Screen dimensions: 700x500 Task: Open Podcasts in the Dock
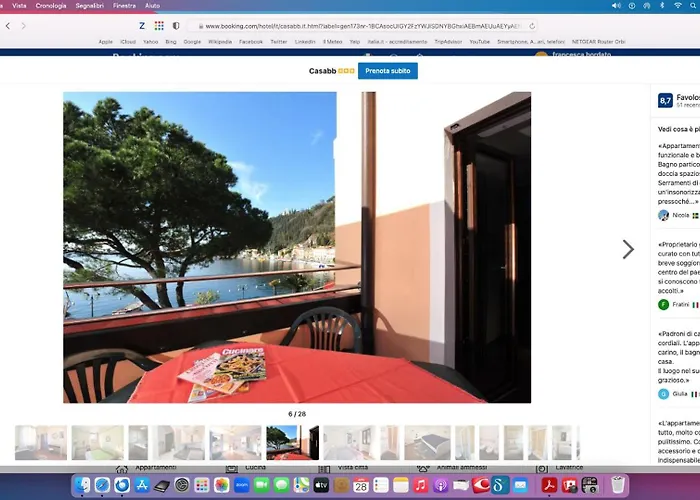[441, 485]
